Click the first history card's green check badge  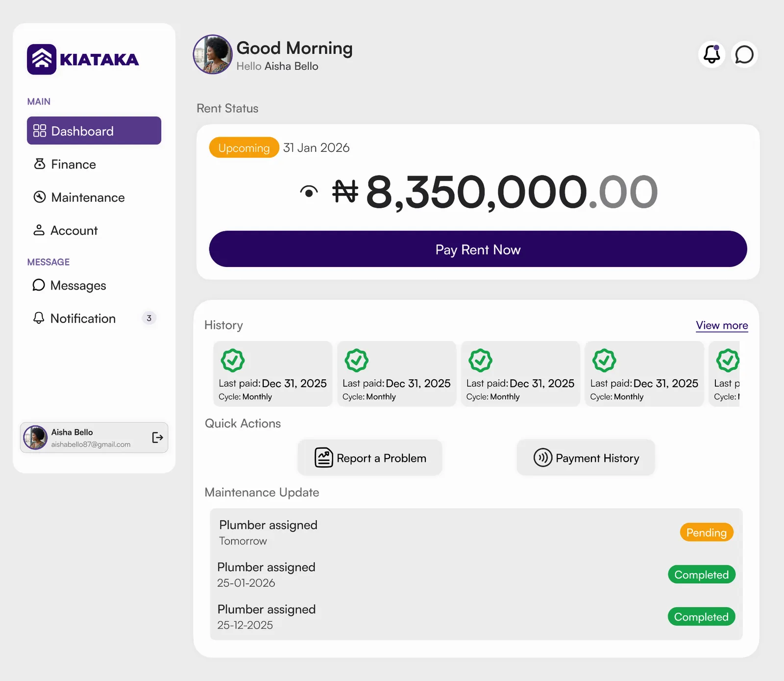click(233, 361)
